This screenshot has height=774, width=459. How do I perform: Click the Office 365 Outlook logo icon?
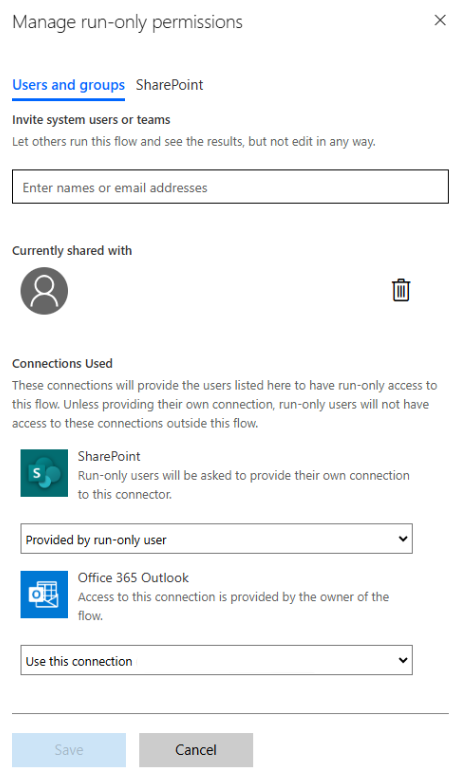click(44, 594)
